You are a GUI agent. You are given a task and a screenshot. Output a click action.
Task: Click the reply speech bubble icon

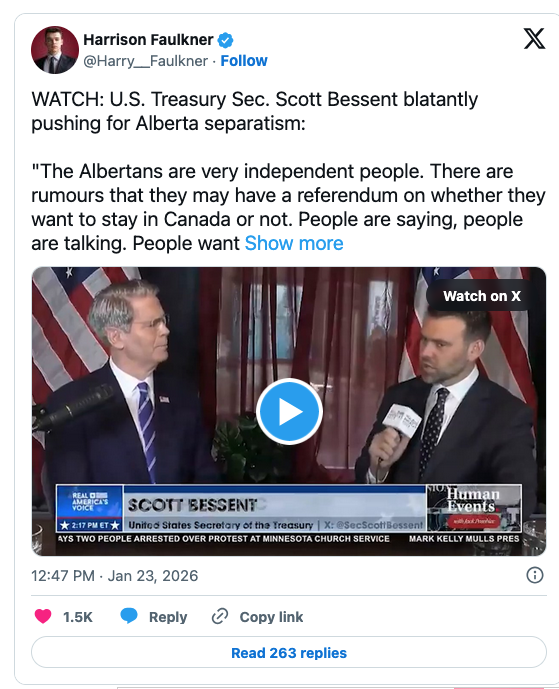click(x=129, y=616)
